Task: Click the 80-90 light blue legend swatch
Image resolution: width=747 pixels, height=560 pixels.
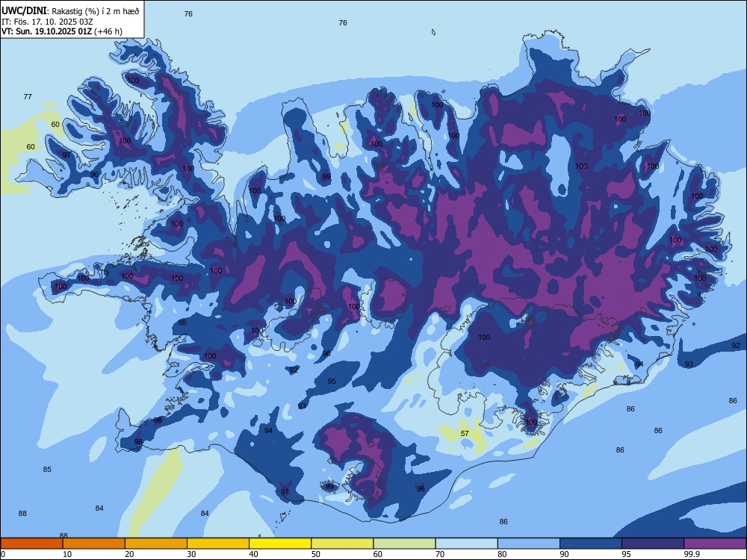Action: pos(528,544)
